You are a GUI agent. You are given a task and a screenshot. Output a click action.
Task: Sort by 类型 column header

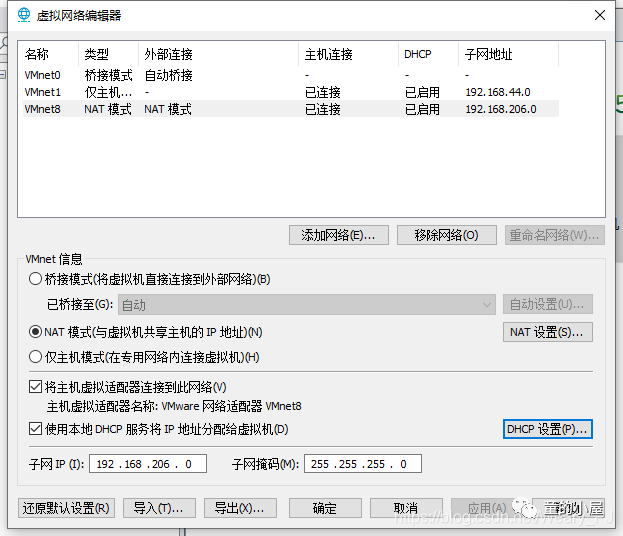(108, 54)
